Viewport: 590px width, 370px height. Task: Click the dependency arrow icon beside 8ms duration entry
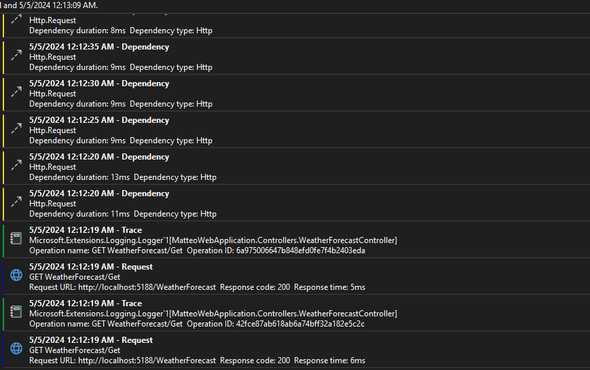tap(16, 19)
